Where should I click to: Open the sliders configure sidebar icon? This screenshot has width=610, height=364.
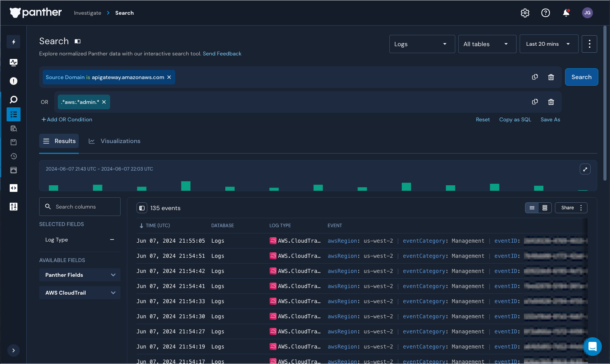tap(14, 207)
